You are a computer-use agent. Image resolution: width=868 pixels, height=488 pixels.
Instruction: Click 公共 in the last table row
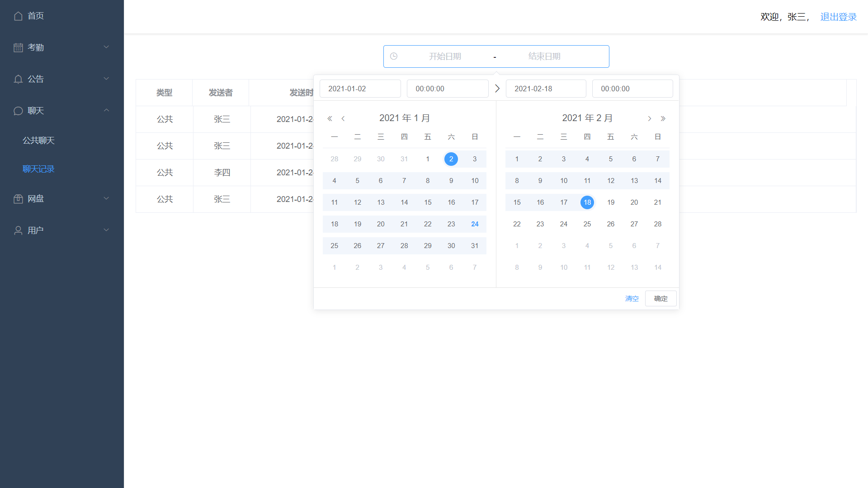click(165, 199)
